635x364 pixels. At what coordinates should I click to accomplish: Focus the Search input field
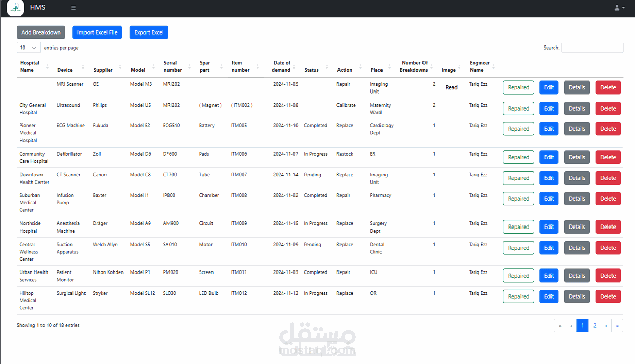click(592, 48)
